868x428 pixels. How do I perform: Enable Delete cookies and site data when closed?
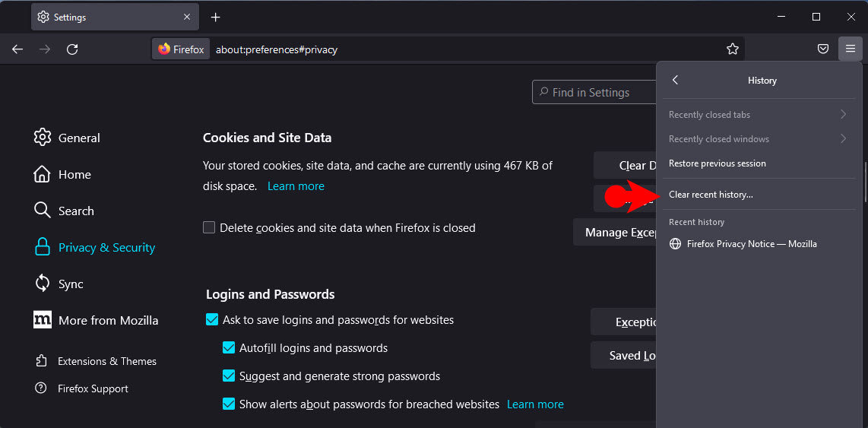click(x=209, y=227)
